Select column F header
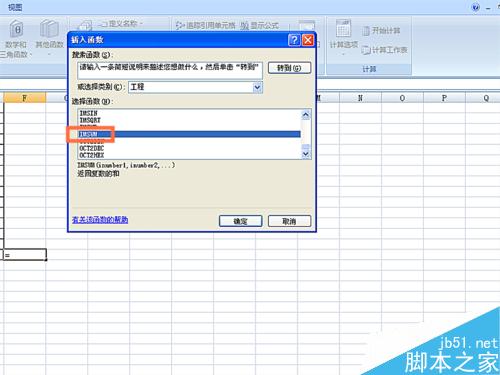 [24, 98]
